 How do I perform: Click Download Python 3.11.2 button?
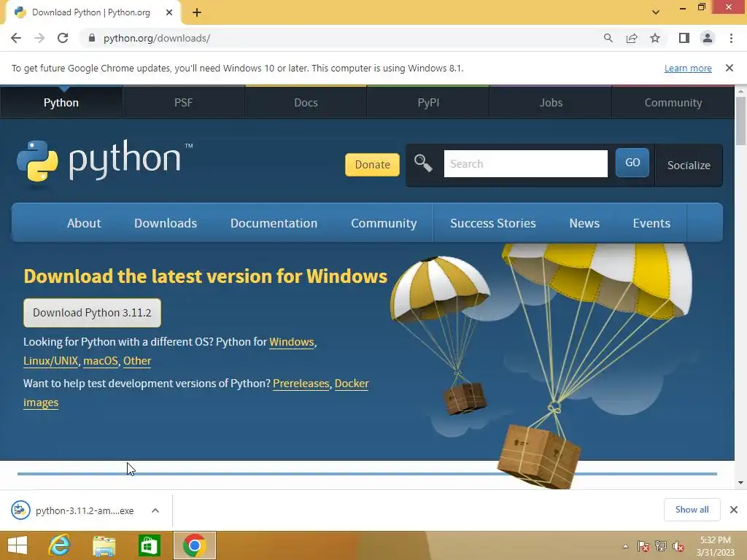(92, 313)
